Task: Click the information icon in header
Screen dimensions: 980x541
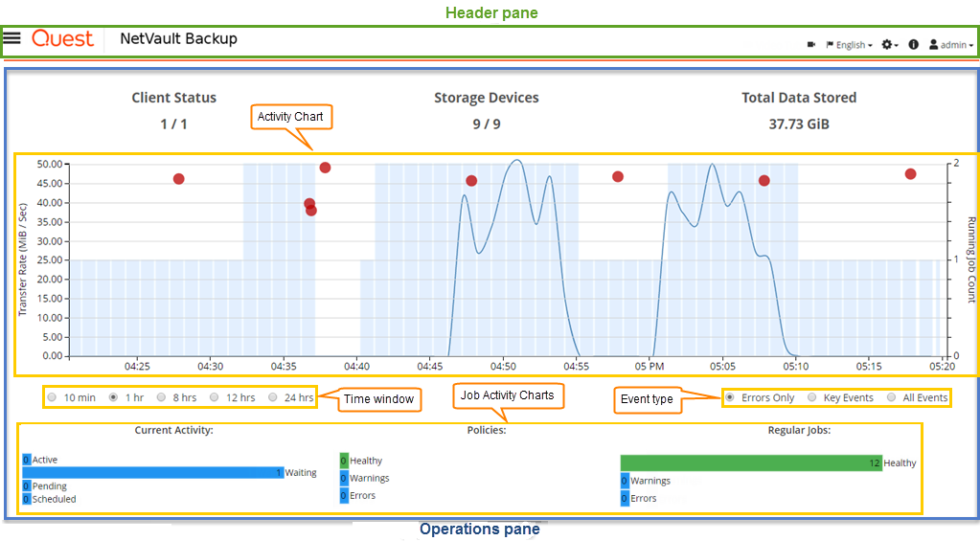Action: [913, 44]
